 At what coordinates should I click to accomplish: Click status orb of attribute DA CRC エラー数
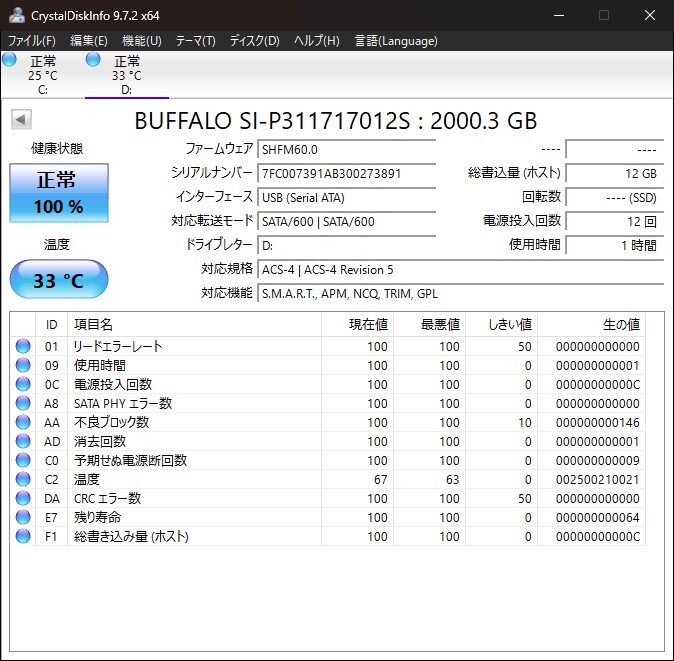[x=23, y=498]
